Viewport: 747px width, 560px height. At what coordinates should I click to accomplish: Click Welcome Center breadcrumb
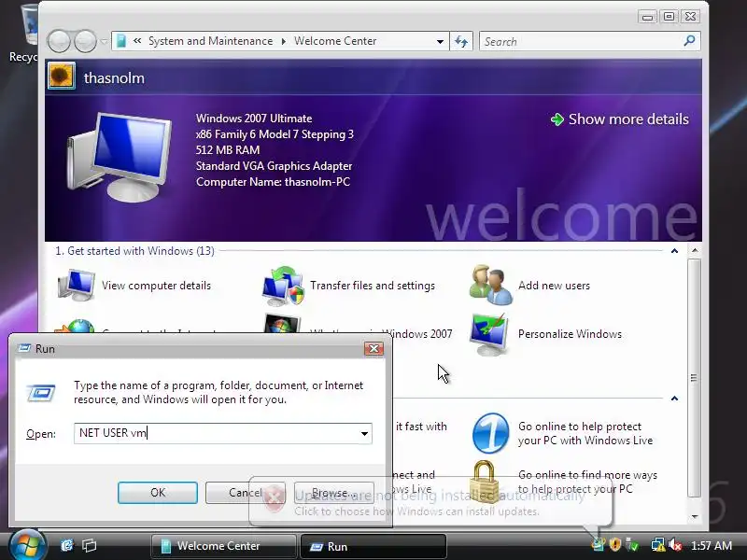coord(335,41)
